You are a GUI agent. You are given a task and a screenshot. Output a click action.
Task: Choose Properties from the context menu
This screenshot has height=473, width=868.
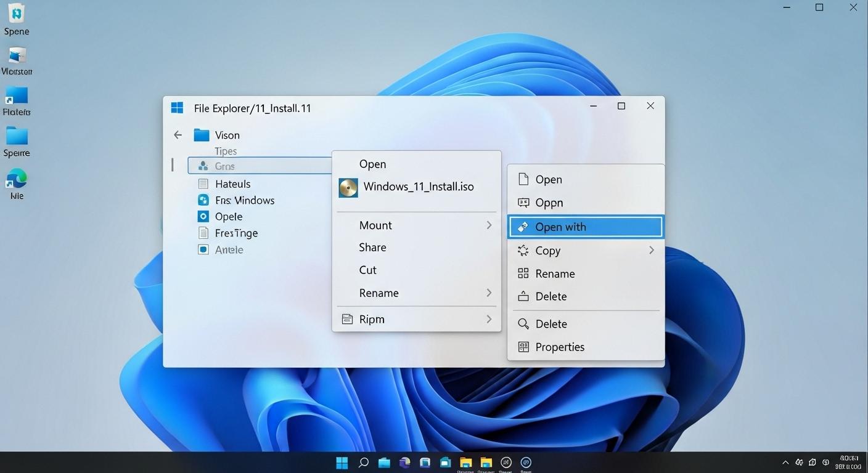560,347
